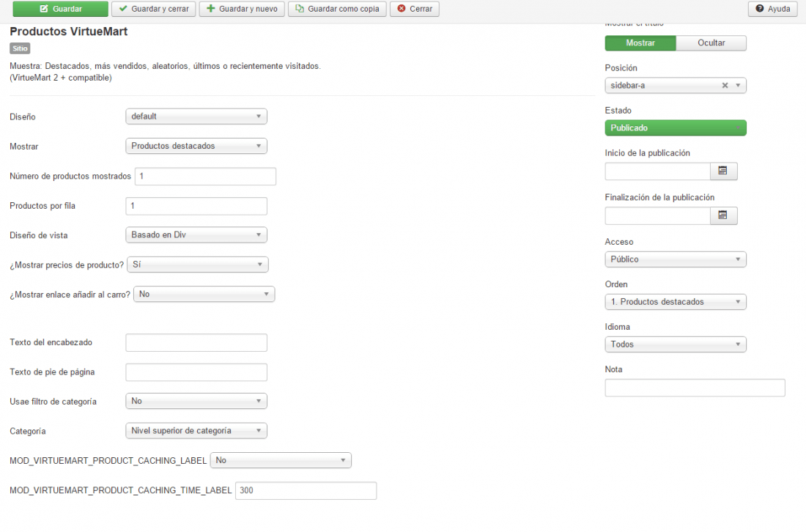
Task: Open the Acceso Público dropdown
Action: [x=676, y=259]
